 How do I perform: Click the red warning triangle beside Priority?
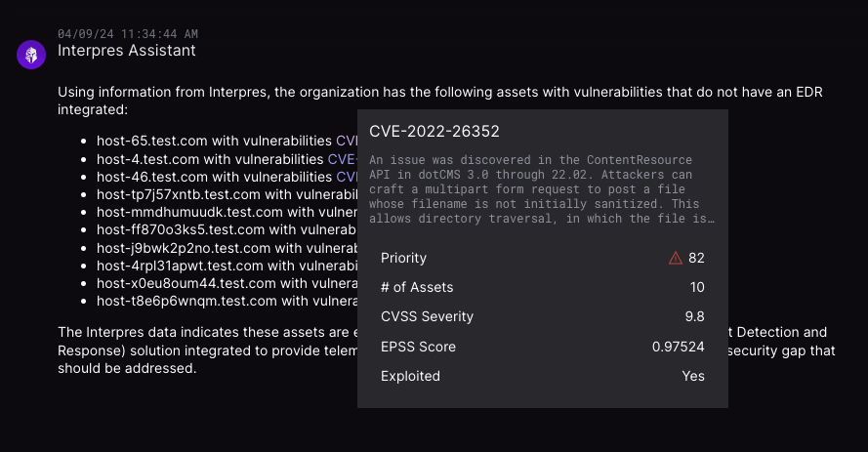tap(675, 259)
